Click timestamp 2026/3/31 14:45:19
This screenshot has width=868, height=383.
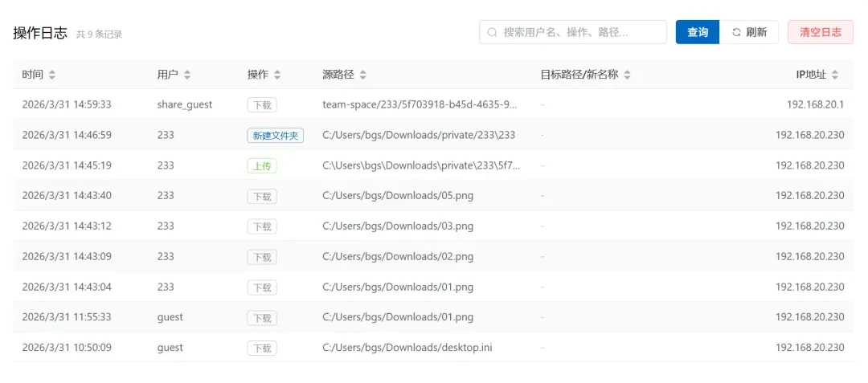point(67,165)
